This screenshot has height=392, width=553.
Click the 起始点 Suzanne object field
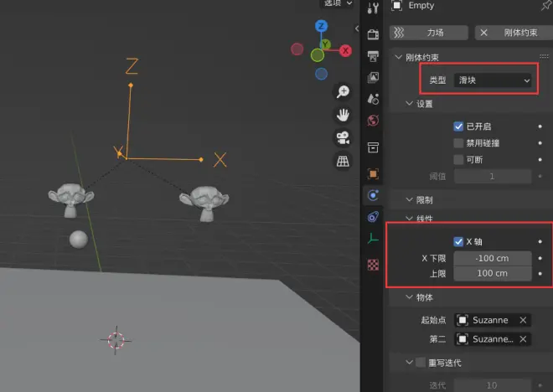pos(493,320)
